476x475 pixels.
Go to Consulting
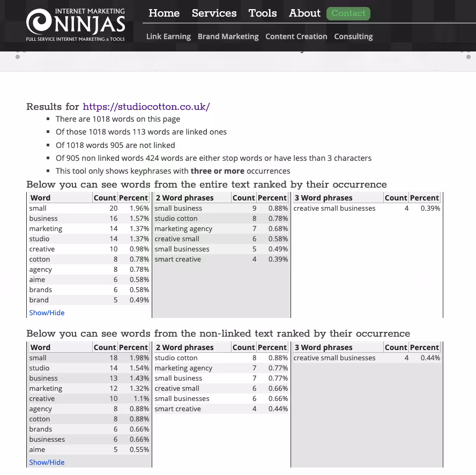tap(353, 36)
